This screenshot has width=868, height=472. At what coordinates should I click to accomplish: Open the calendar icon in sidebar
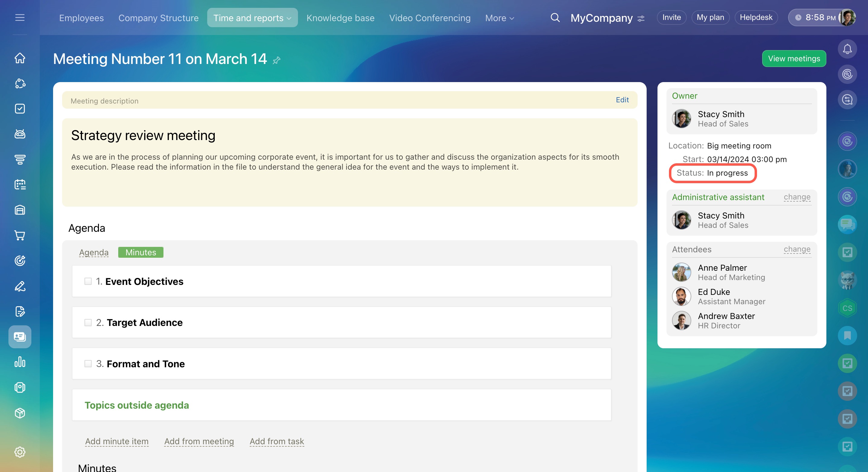(x=20, y=184)
